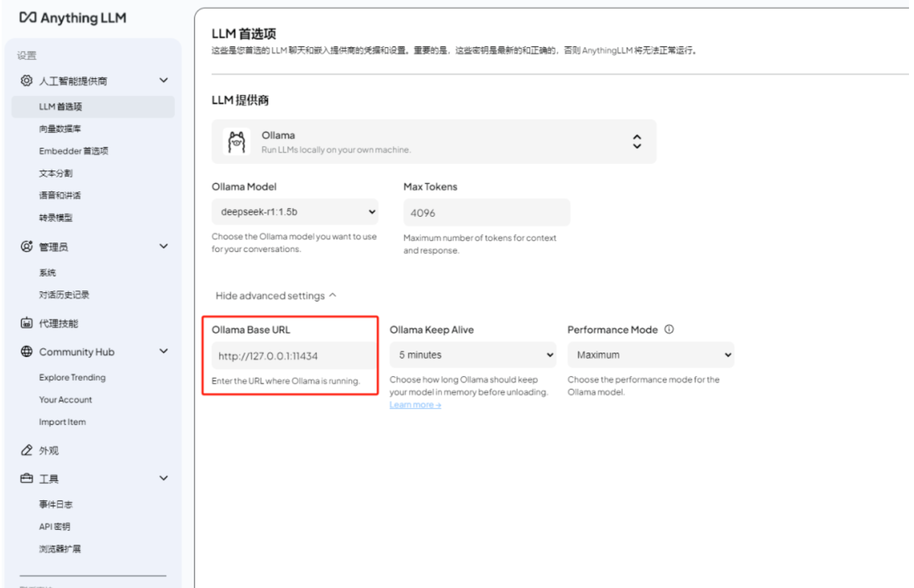Click the Performance Mode info icon
Image resolution: width=914 pixels, height=588 pixels.
coord(669,329)
